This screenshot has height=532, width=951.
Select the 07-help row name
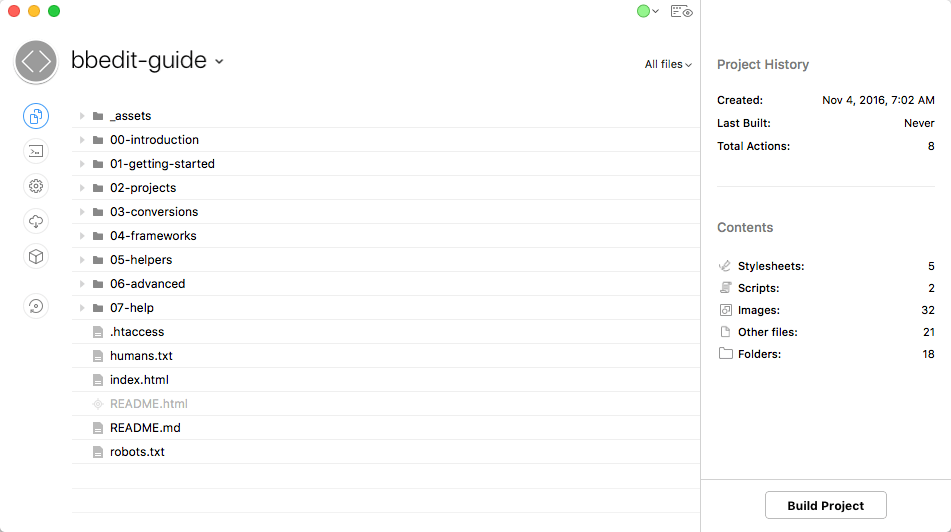click(x=132, y=308)
